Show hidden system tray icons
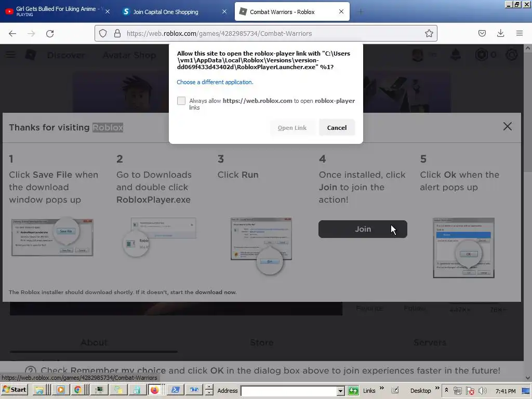The image size is (532, 399). [446, 390]
